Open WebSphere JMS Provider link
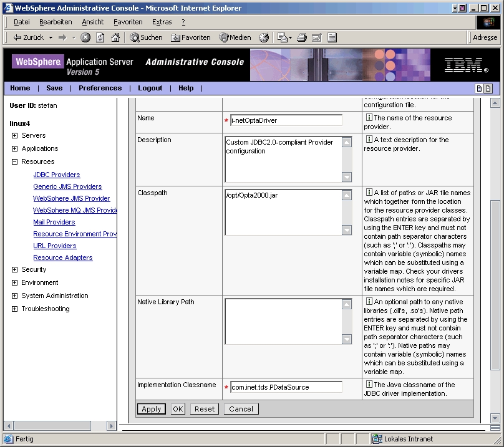This screenshot has width=504, height=447. click(x=71, y=198)
